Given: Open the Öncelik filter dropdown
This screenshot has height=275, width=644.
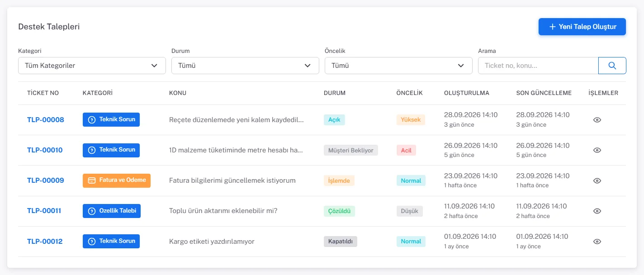Looking at the screenshot, I should [x=398, y=66].
